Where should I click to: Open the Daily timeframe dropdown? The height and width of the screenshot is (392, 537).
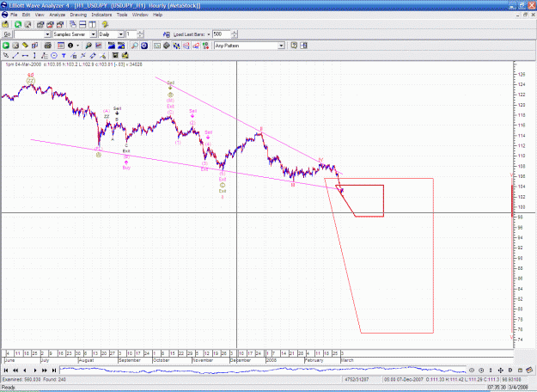pos(121,34)
